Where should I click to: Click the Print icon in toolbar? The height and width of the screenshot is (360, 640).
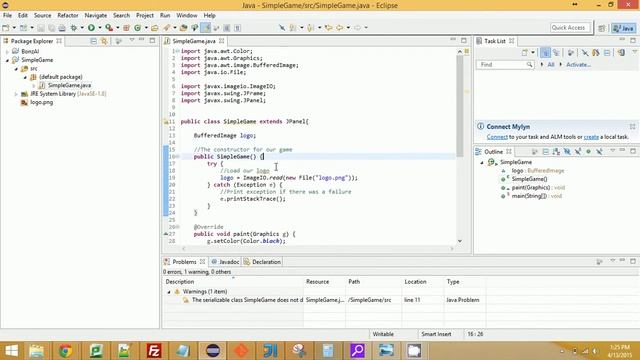tap(62, 28)
